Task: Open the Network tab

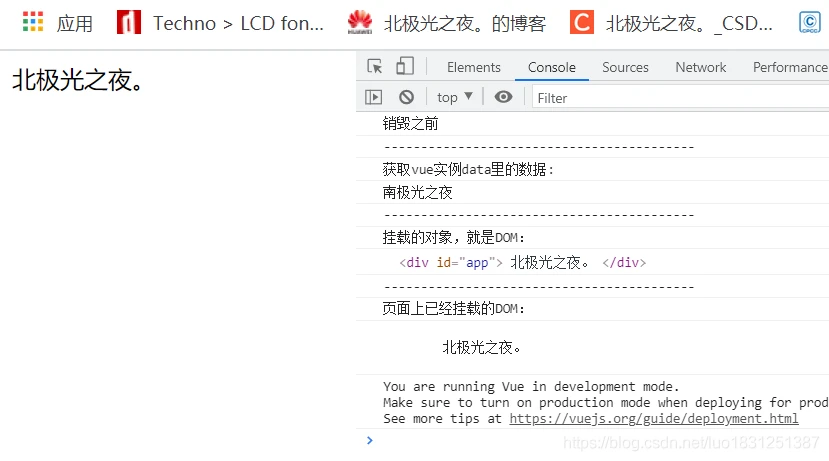Action: 701,67
